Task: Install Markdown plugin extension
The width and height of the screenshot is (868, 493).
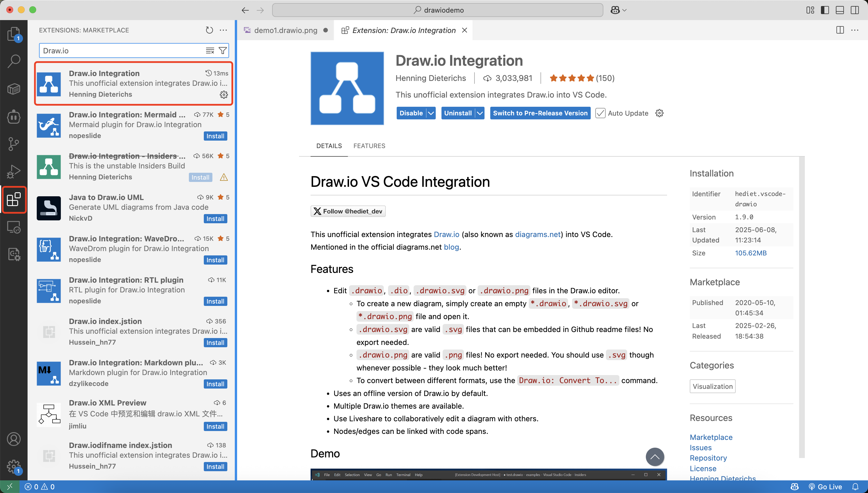Action: pyautogui.click(x=215, y=384)
